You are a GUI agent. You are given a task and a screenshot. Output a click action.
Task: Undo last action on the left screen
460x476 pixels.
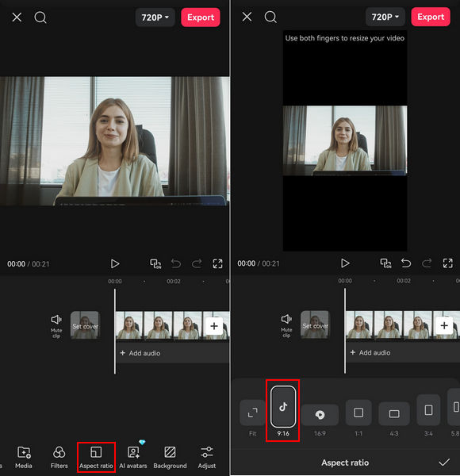coord(176,263)
